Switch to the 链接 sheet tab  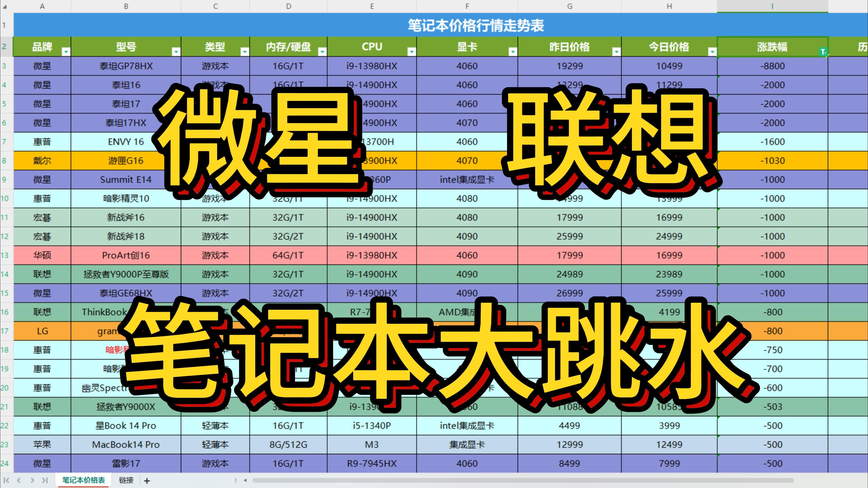point(126,480)
